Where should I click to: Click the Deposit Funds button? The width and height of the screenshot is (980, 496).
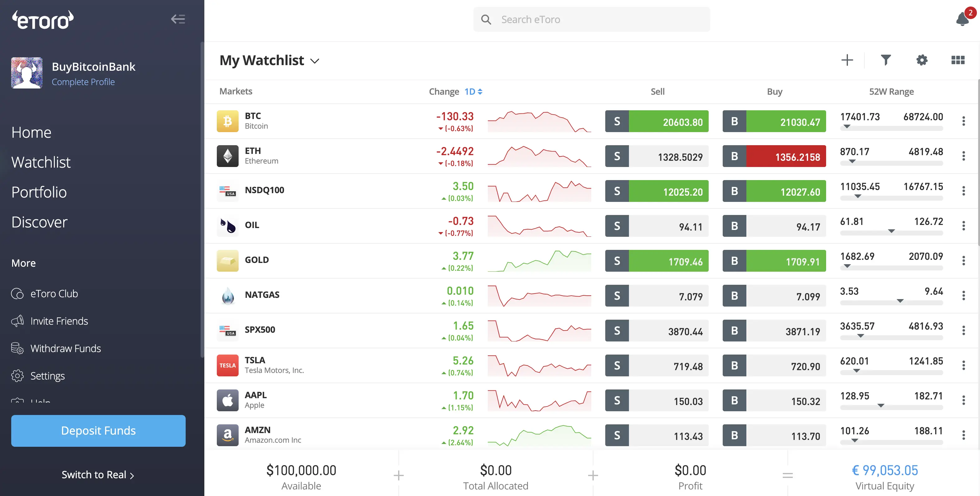click(x=98, y=431)
